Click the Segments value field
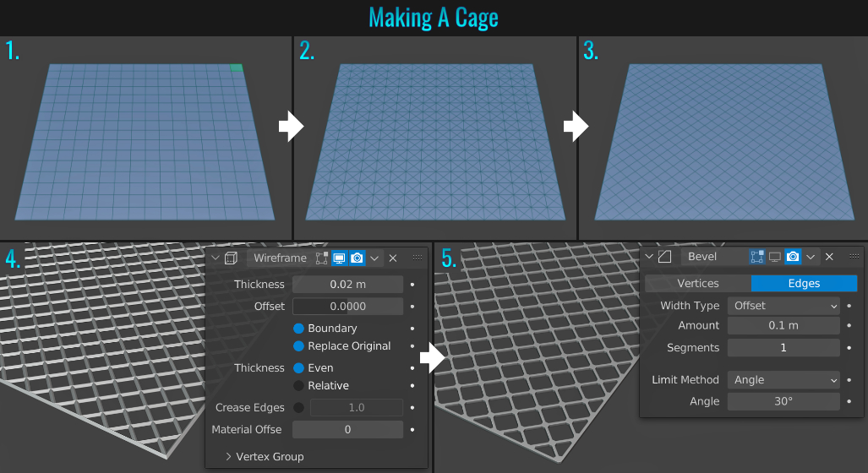The height and width of the screenshot is (473, 868). [x=783, y=348]
